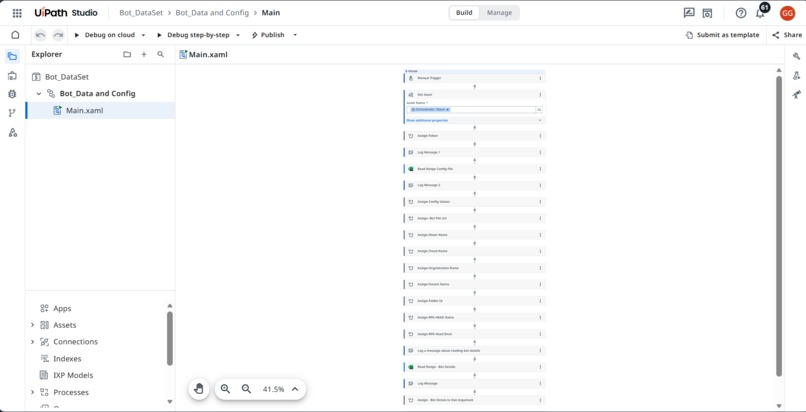Image resolution: width=806 pixels, height=412 pixels.
Task: Go to the home icon
Action: (15, 35)
